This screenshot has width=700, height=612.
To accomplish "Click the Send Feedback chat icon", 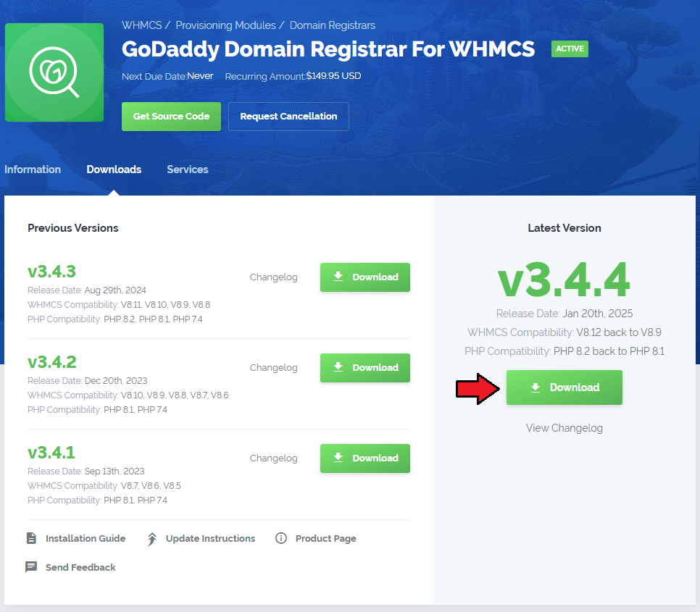I will (31, 567).
